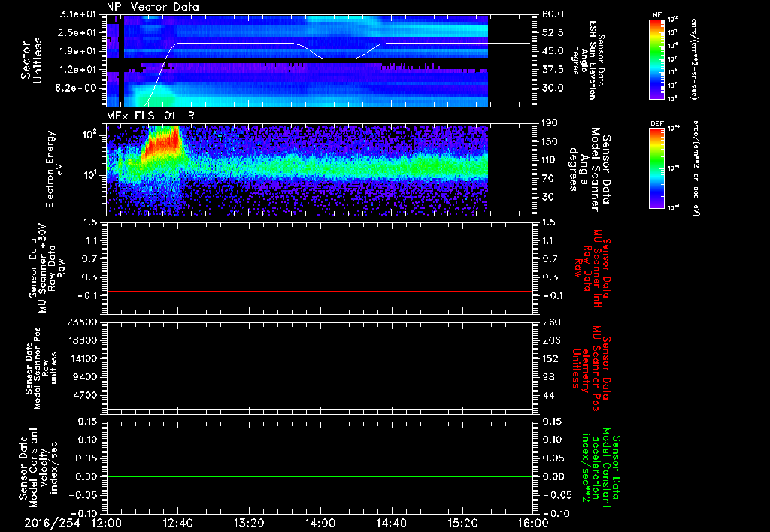The image size is (770, 532).
Task: Click the 14:00 time tick label
Action: 320,524
